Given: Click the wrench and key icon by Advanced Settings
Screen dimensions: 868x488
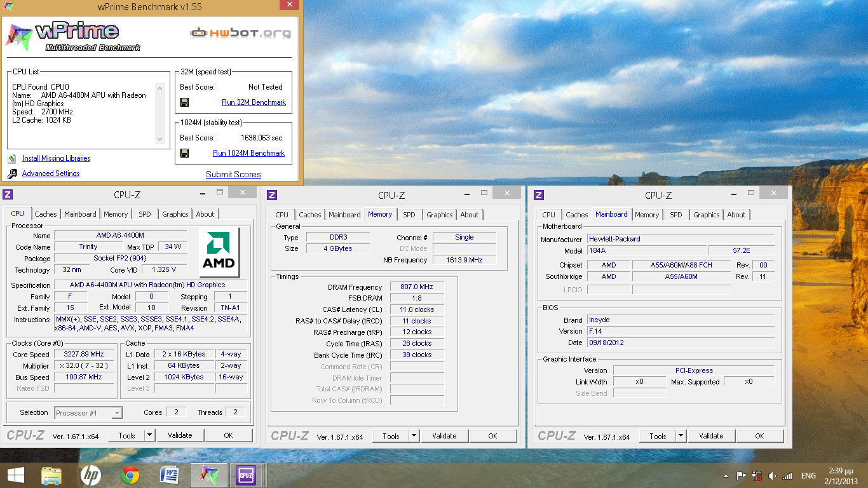Looking at the screenshot, I should (x=12, y=174).
